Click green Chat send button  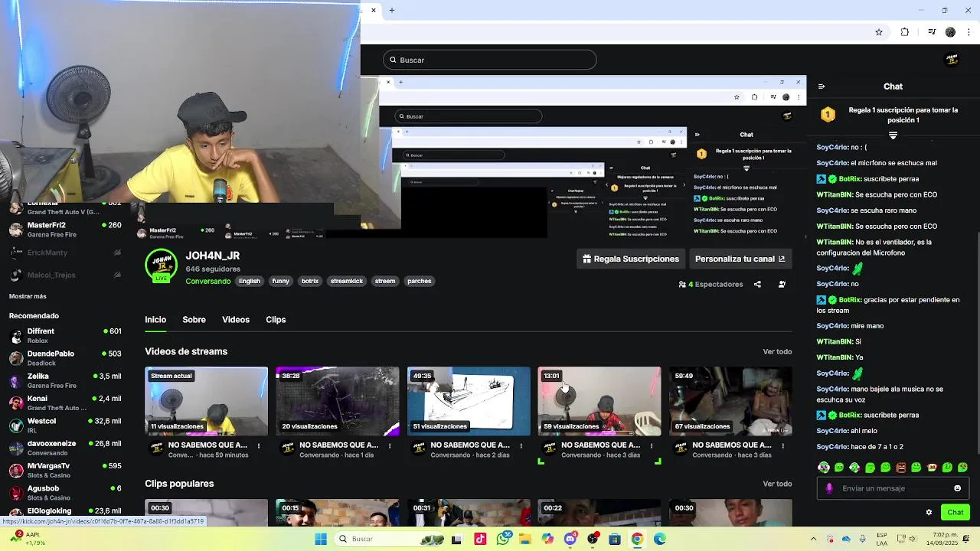coord(955,512)
